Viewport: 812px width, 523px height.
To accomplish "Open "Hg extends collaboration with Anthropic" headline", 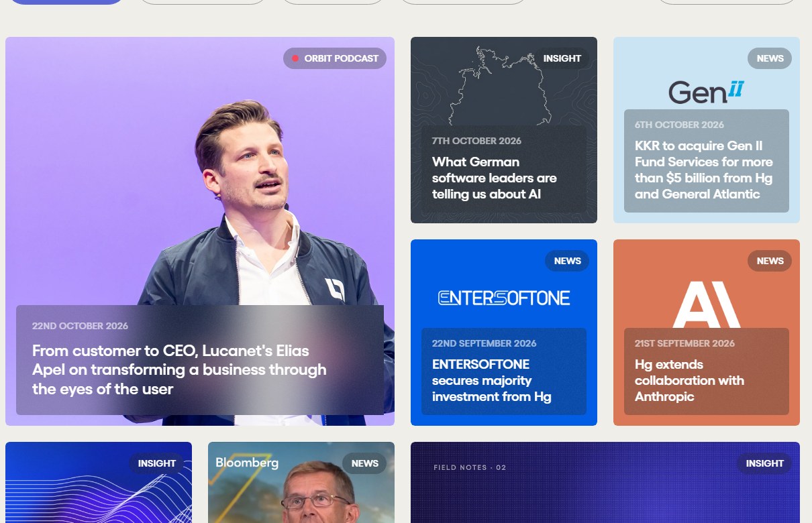I will (x=689, y=380).
